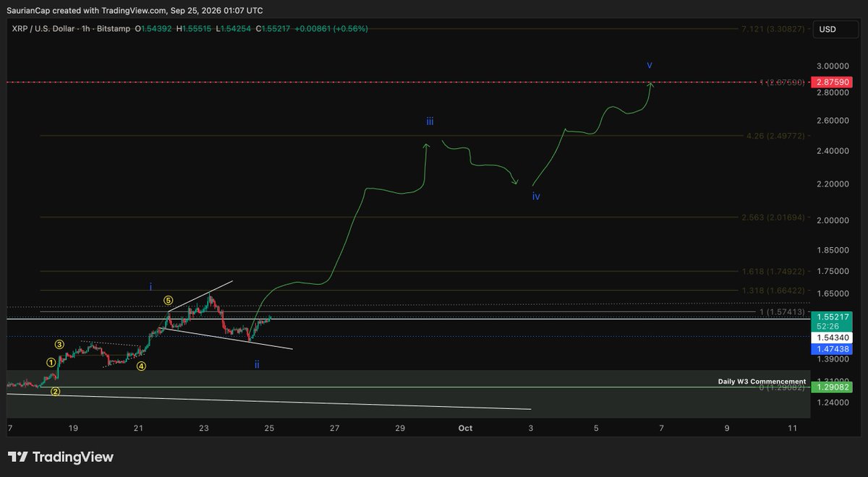Click the 1.75000 price axis tick
The image size is (868, 477).
click(x=833, y=271)
